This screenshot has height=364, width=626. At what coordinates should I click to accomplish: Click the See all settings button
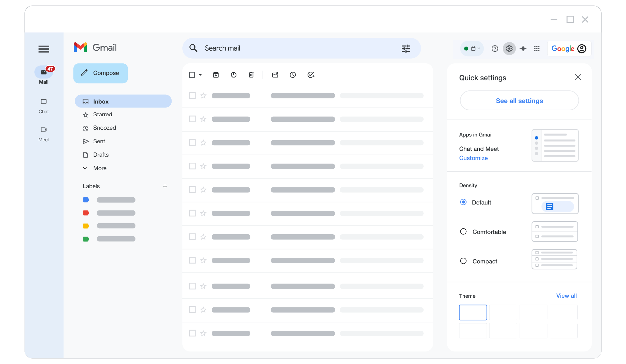tap(519, 101)
